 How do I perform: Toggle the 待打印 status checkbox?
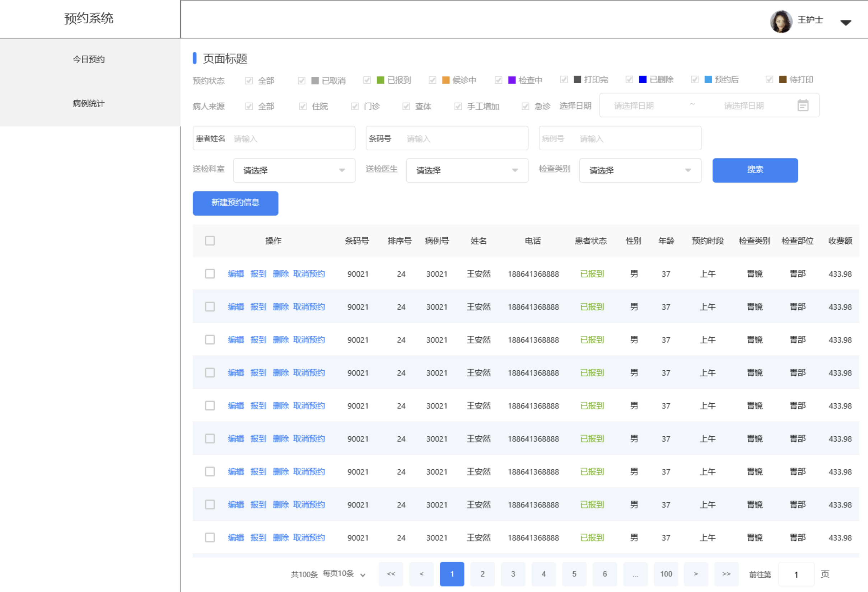click(x=769, y=80)
